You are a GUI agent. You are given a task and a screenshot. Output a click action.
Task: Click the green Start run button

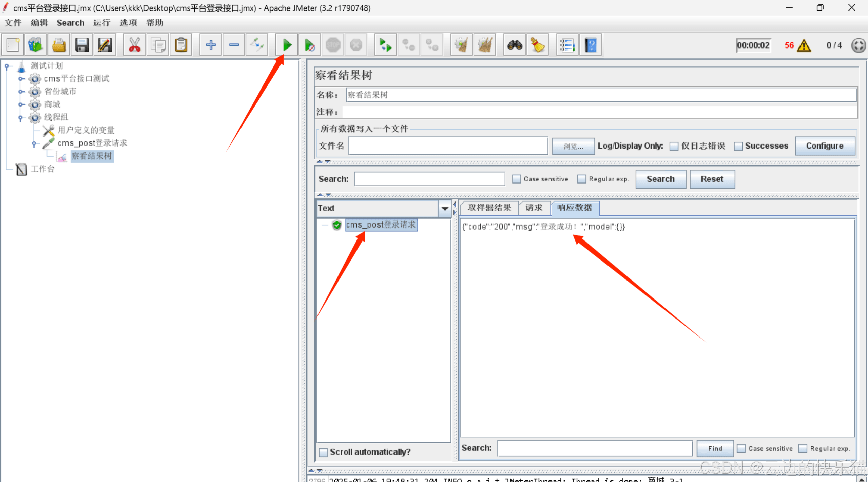pos(287,45)
